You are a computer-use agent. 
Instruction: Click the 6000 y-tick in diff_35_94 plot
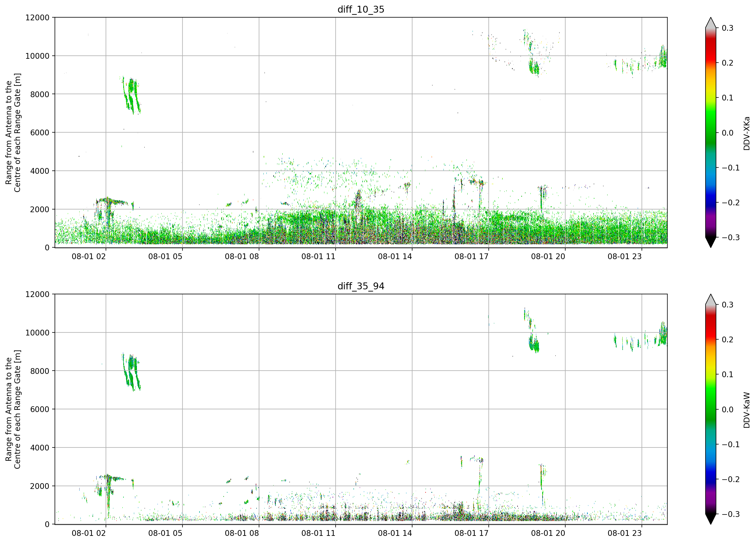40,409
